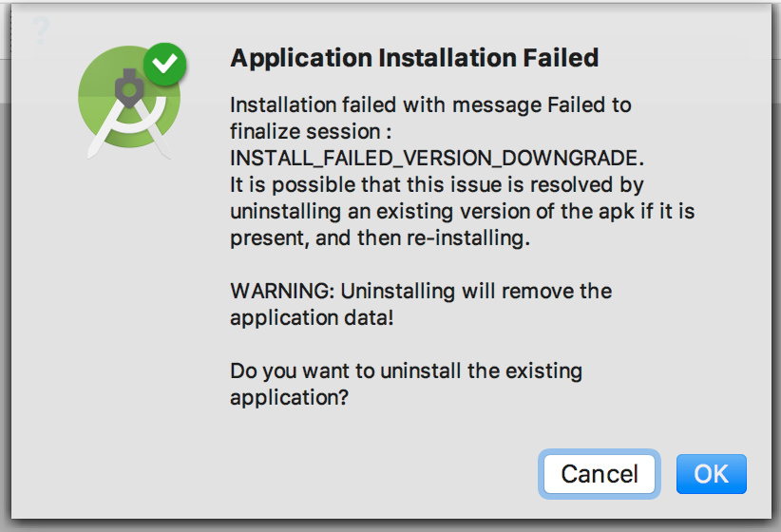
Task: Click the present, and then re-installing line
Action: (380, 238)
